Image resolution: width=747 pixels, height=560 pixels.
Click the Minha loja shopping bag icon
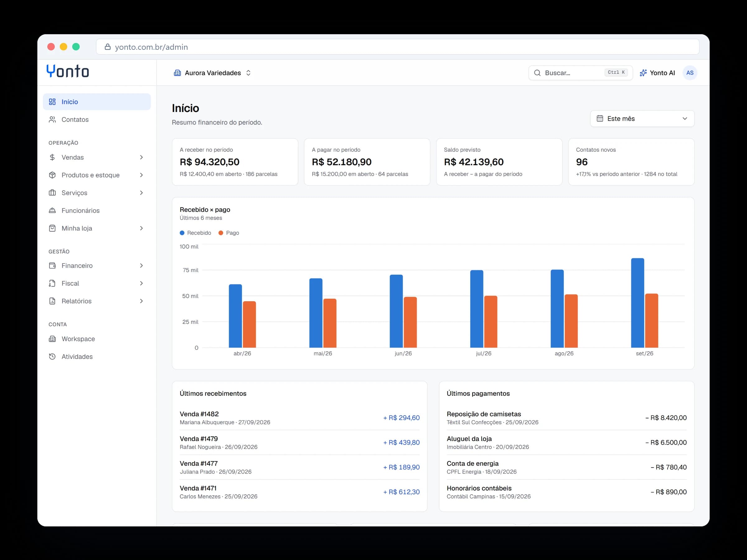52,228
